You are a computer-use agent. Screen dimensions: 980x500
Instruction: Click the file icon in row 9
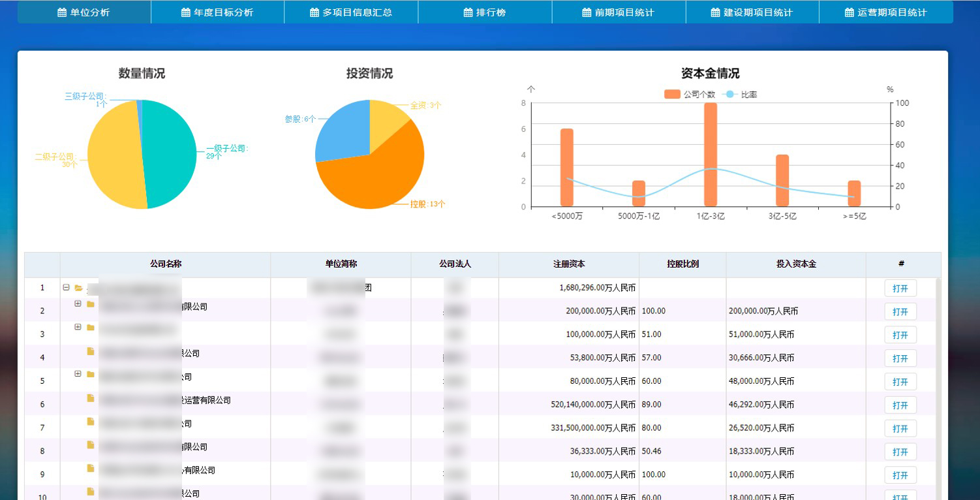click(x=91, y=468)
